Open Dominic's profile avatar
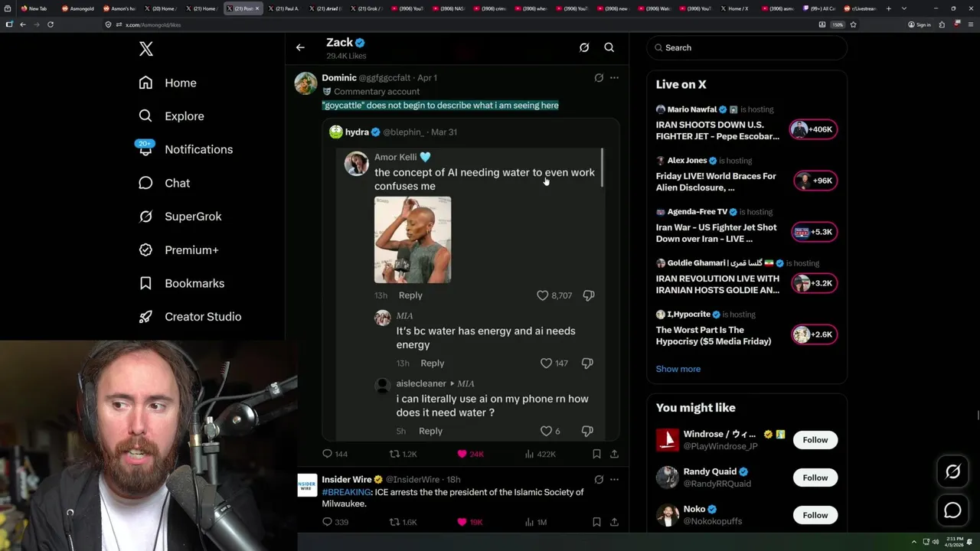 point(305,83)
